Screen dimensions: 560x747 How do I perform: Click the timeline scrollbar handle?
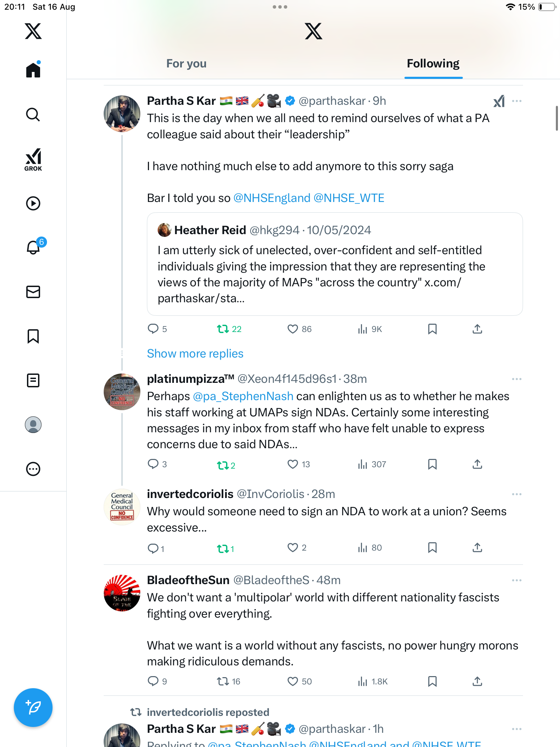(557, 118)
